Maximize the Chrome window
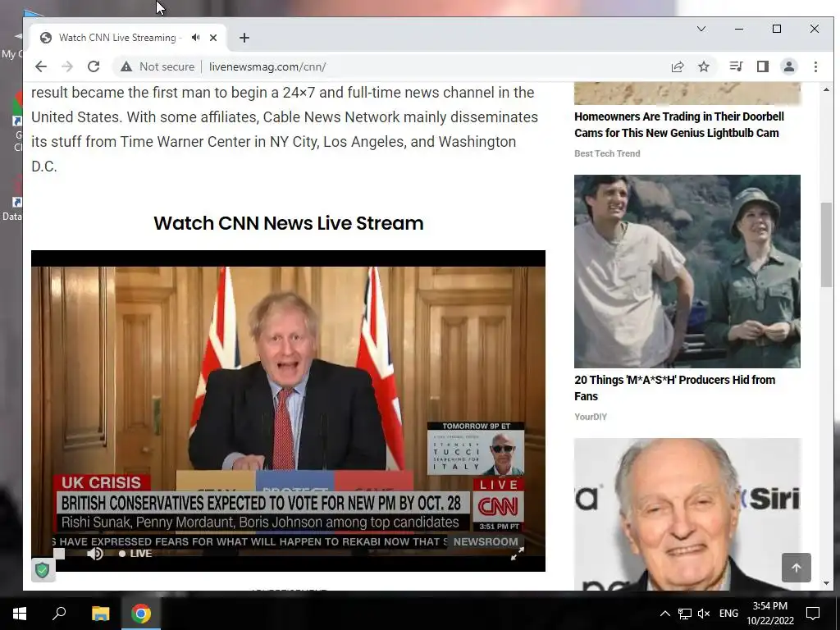This screenshot has height=630, width=840. [777, 29]
